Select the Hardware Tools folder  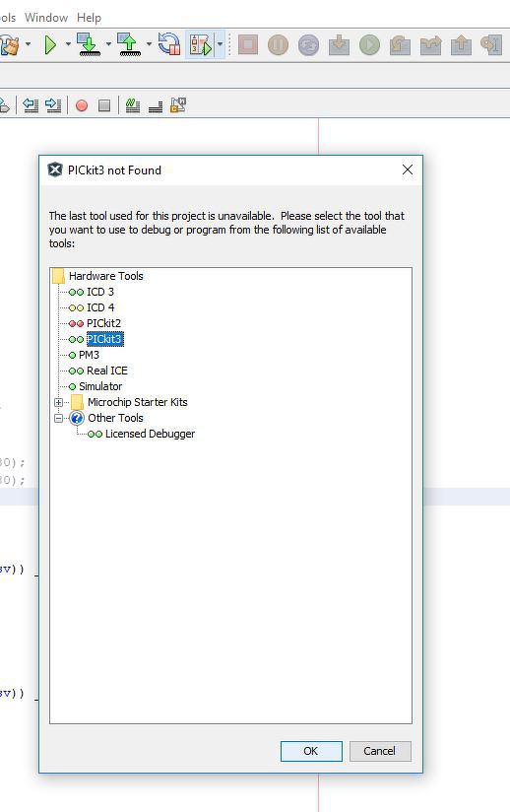tap(106, 276)
